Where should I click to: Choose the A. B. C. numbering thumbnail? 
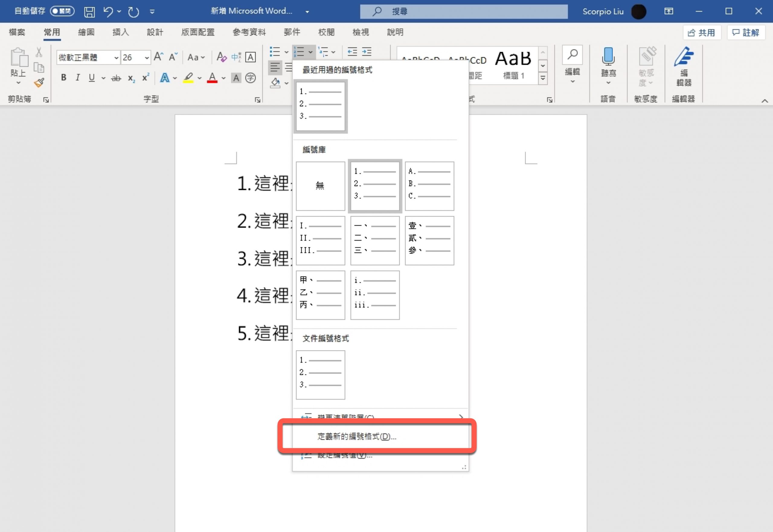(429, 186)
